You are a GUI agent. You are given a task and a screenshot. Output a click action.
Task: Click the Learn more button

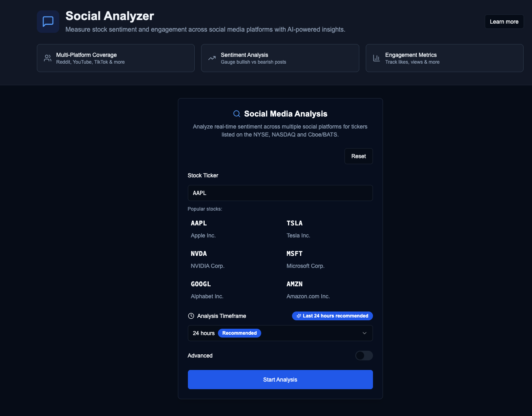point(504,22)
